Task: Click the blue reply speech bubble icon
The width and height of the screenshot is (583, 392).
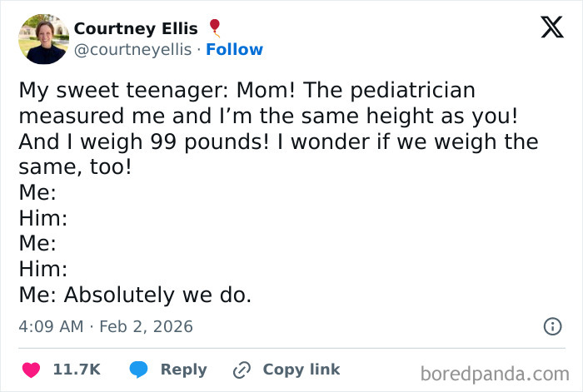Action: tap(139, 370)
